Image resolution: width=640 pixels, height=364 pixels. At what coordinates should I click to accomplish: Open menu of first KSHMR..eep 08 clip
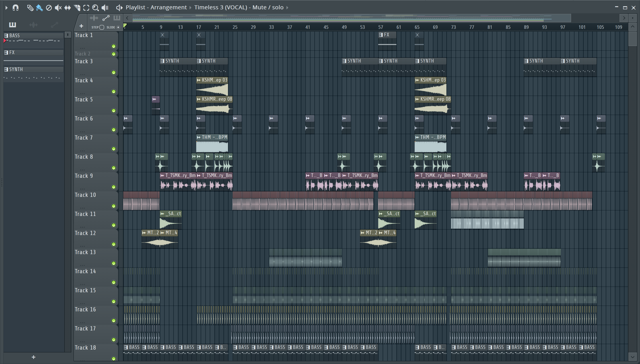[199, 99]
